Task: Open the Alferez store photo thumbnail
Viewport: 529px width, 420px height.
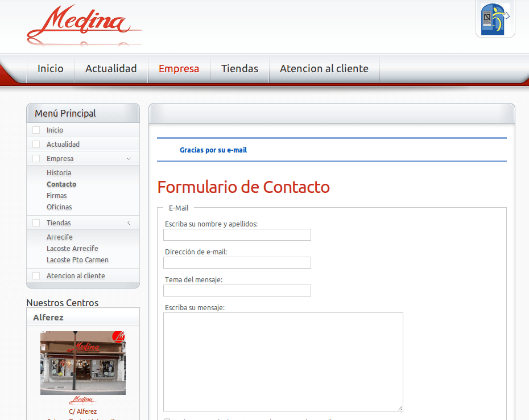Action: (83, 363)
